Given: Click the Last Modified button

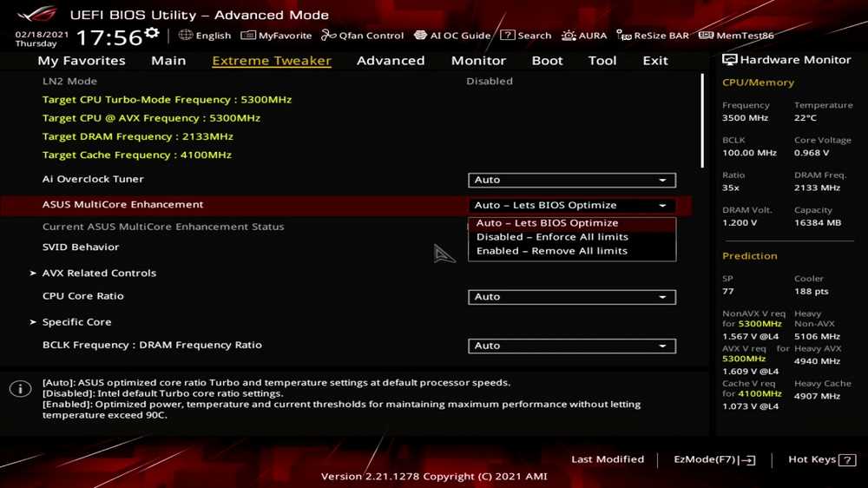Looking at the screenshot, I should coord(608,459).
